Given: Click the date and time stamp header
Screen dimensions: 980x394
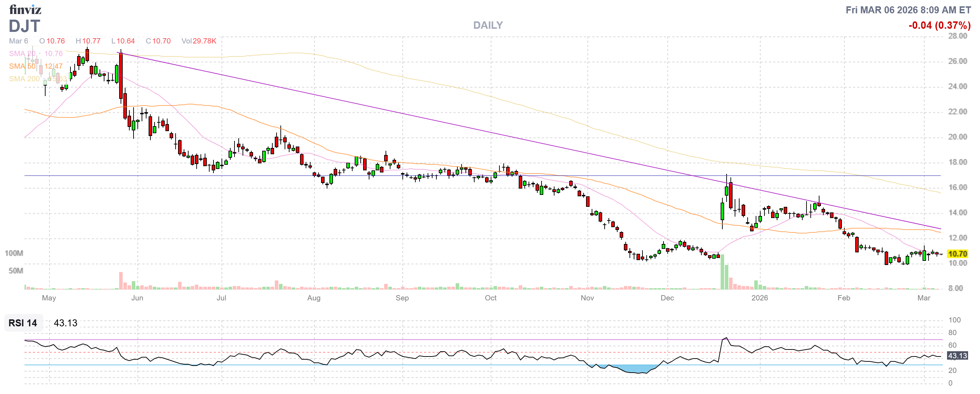Looking at the screenshot, I should pos(908,10).
